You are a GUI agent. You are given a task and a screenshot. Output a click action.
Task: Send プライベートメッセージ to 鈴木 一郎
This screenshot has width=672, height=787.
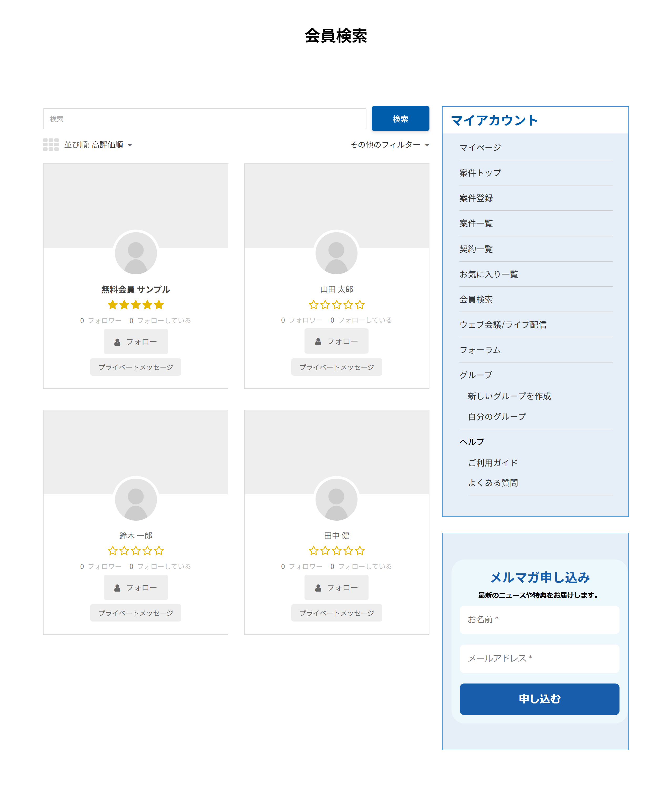tap(135, 613)
